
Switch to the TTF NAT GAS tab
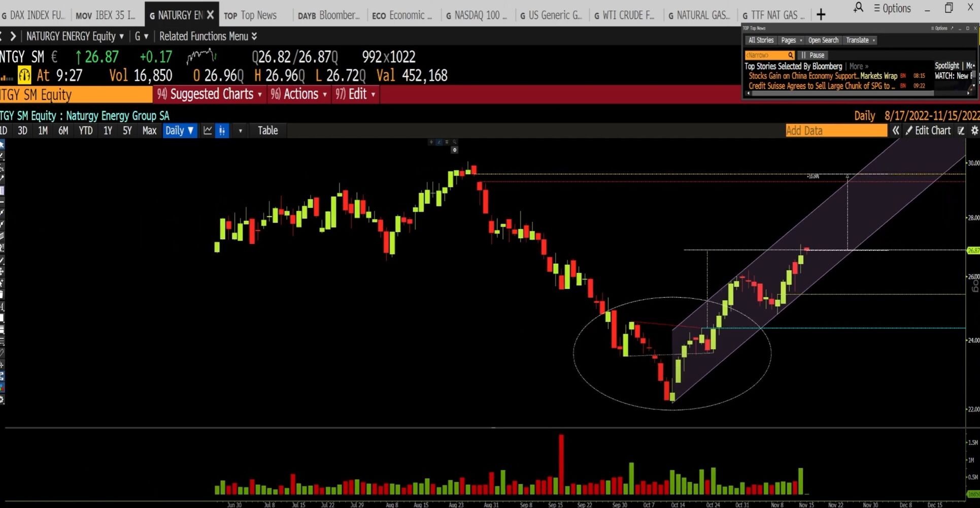pyautogui.click(x=773, y=15)
